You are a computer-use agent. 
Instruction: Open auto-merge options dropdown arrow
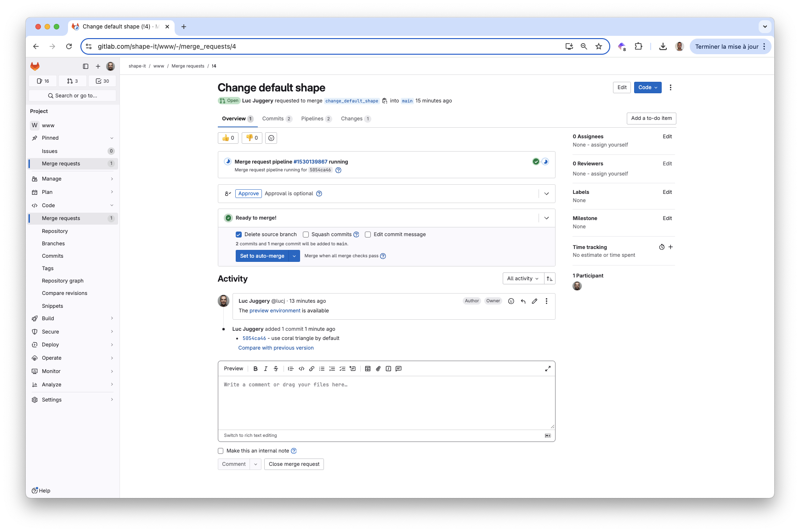pos(294,256)
